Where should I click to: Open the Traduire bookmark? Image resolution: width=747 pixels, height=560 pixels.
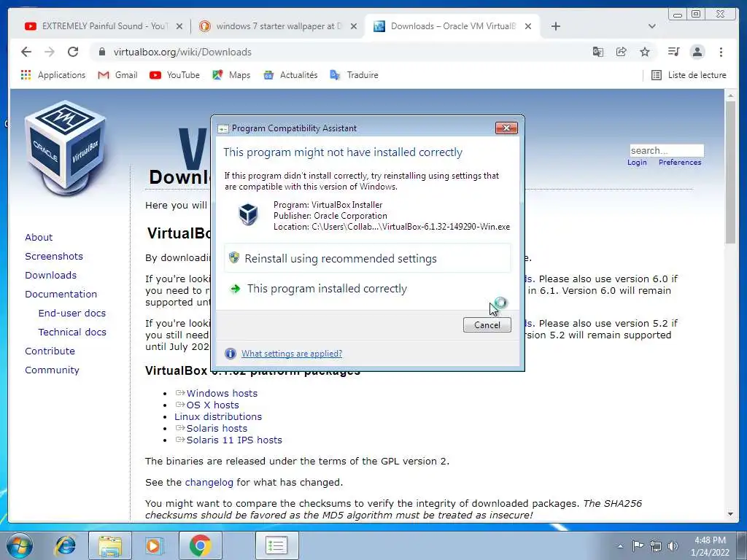pyautogui.click(x=354, y=75)
